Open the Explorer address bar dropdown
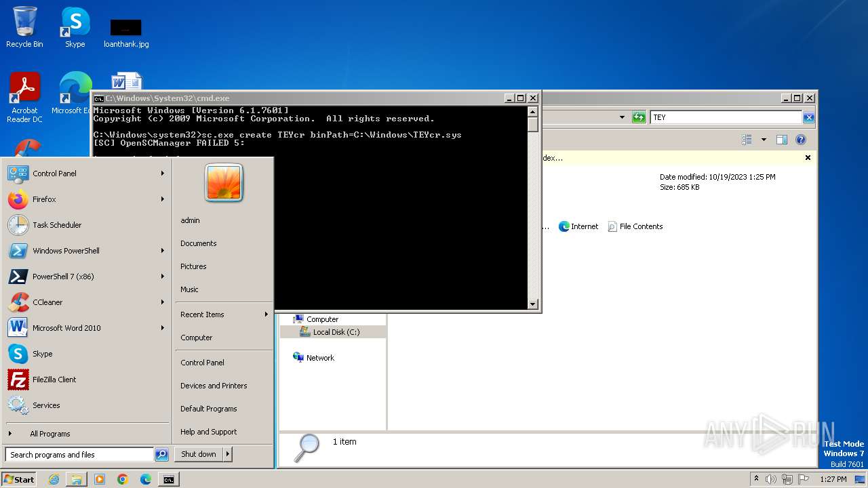 (x=622, y=117)
